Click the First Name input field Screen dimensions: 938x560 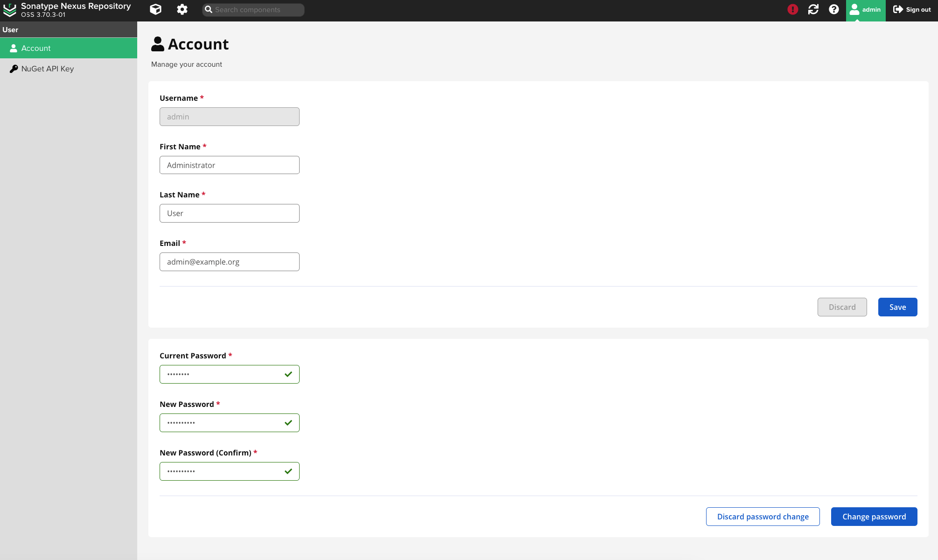[229, 165]
